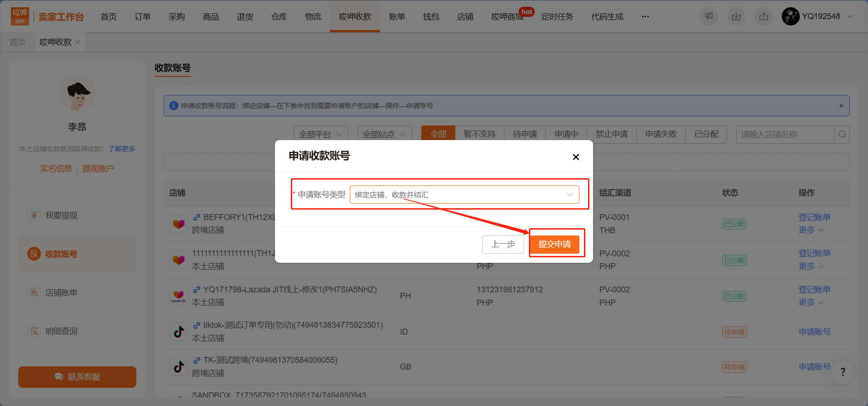
Task: Expand 更多 for the PV-0001 THB row
Action: point(811,230)
